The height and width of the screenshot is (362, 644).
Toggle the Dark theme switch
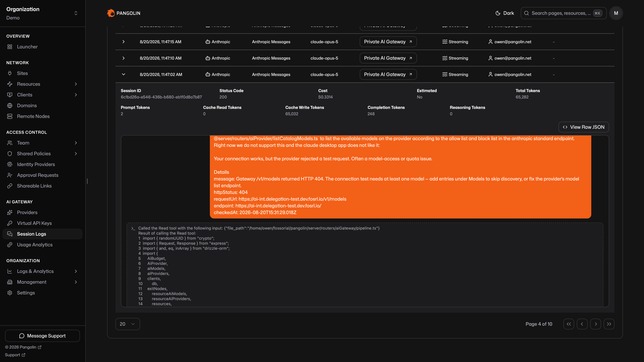[x=504, y=13]
